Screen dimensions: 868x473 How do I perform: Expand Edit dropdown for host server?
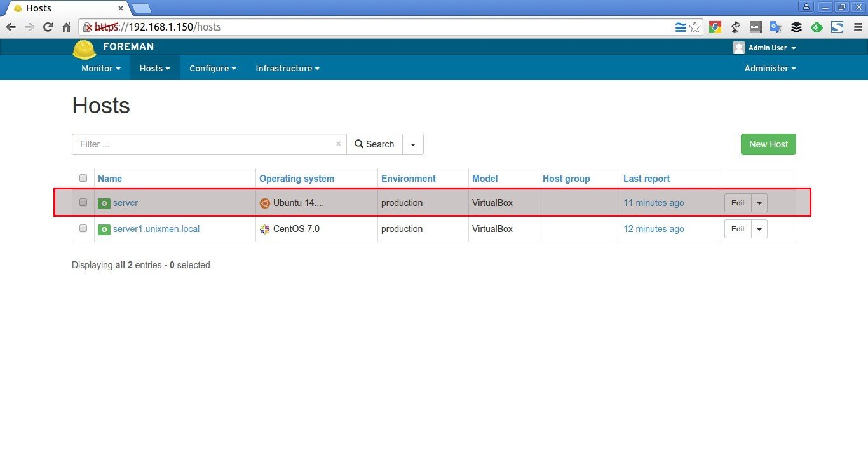759,203
